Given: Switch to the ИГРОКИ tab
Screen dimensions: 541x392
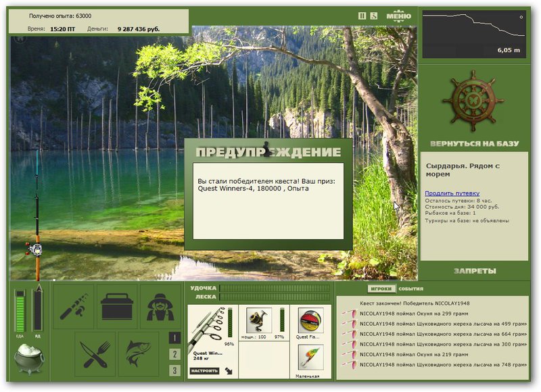Looking at the screenshot, I should [x=381, y=289].
